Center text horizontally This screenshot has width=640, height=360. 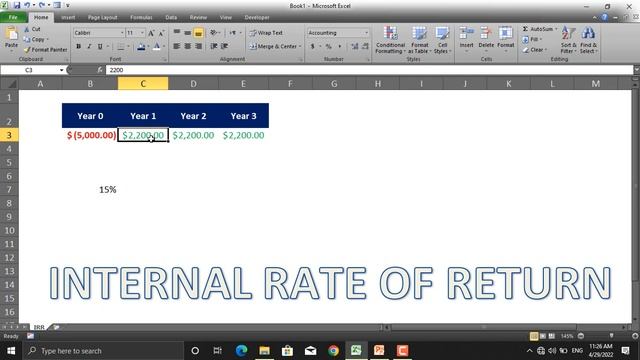pyautogui.click(x=187, y=47)
